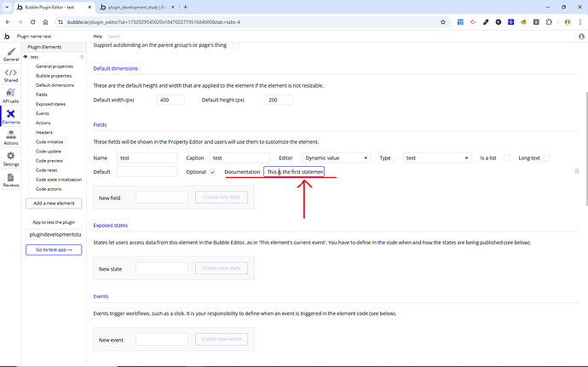The height and width of the screenshot is (367, 588).
Task: Open the Type text dropdown
Action: 437,158
